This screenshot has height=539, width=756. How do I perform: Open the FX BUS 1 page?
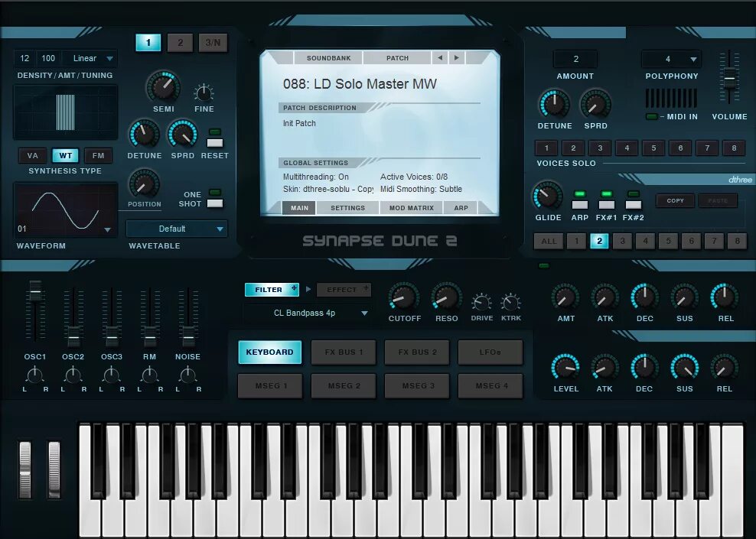pyautogui.click(x=344, y=352)
